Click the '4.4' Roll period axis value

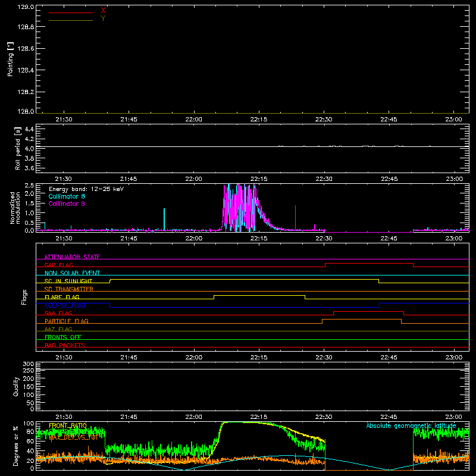tap(29, 130)
